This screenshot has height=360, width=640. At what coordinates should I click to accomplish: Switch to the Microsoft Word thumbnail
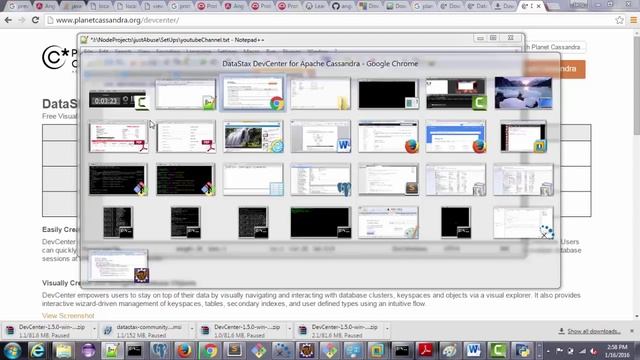point(320,137)
